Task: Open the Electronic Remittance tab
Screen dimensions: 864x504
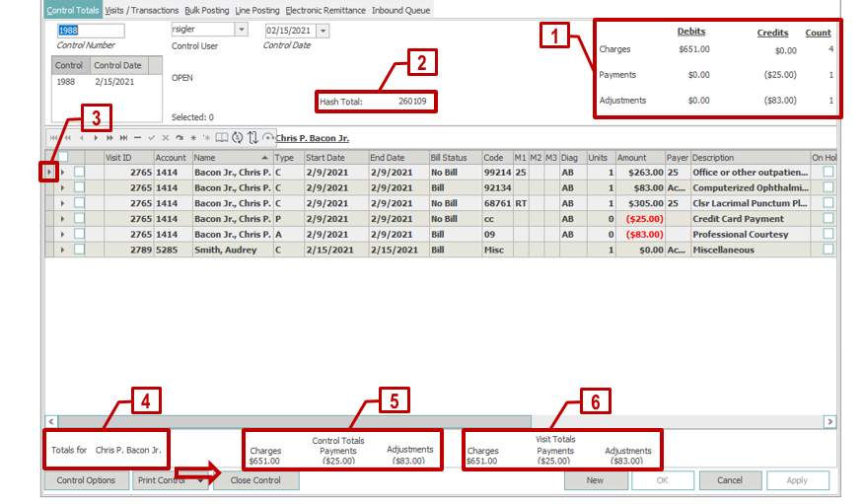Action: pos(325,10)
